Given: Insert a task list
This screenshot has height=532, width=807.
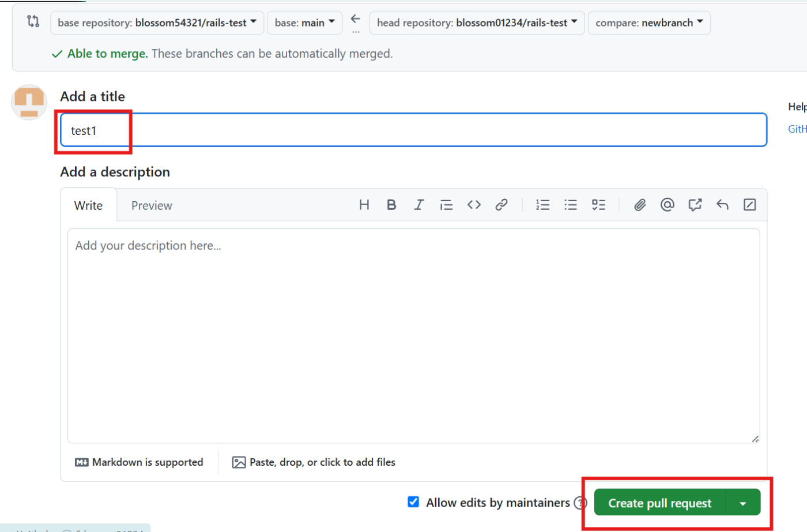Looking at the screenshot, I should click(598, 205).
